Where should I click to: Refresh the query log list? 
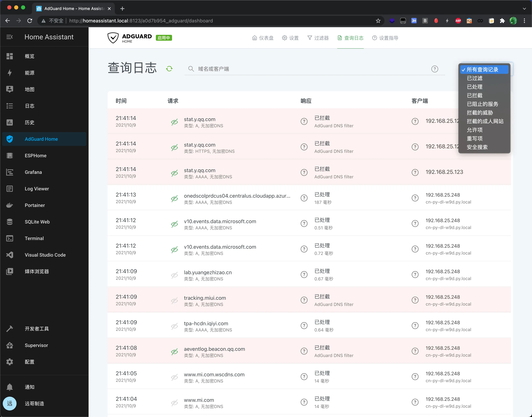(169, 69)
